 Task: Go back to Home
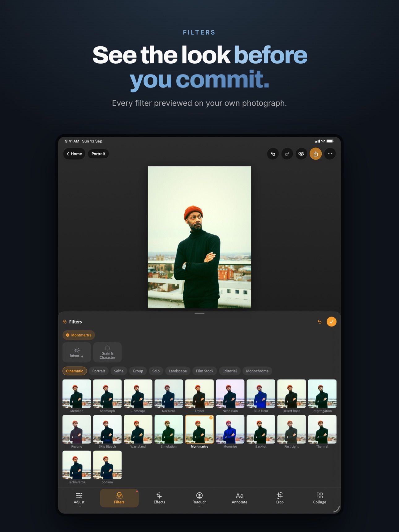coord(74,154)
